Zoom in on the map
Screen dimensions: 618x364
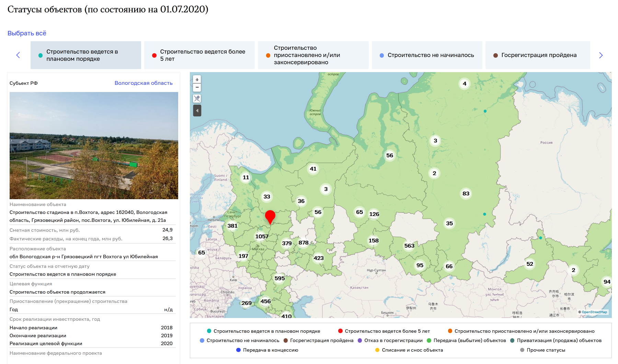point(197,80)
